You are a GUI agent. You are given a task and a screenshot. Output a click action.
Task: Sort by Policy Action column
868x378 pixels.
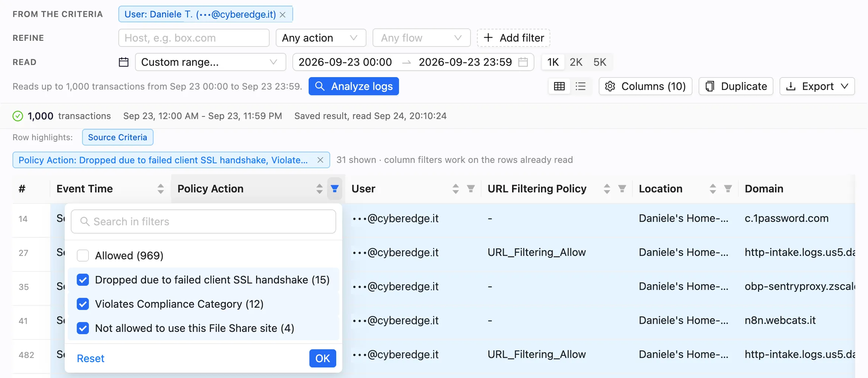point(320,189)
